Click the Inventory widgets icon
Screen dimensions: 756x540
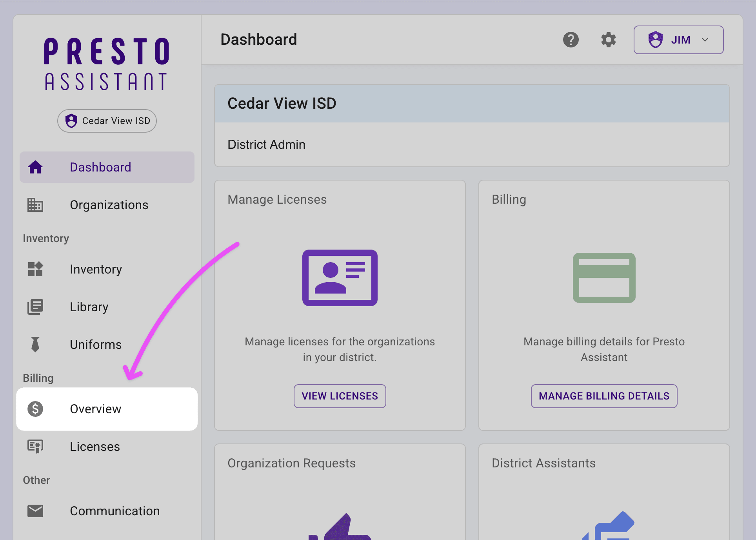tap(35, 269)
